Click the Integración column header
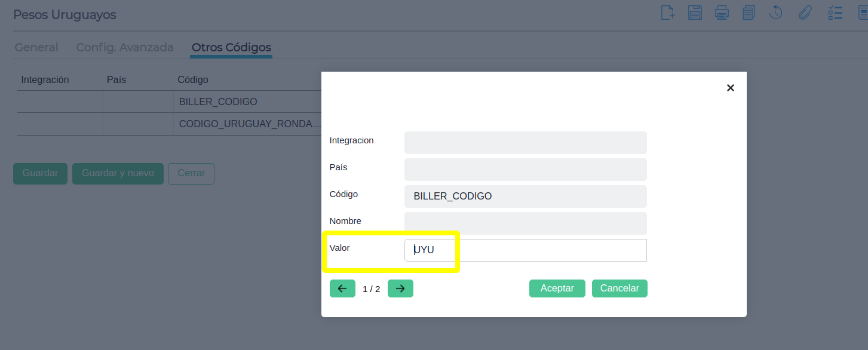The width and height of the screenshot is (868, 350). [45, 80]
